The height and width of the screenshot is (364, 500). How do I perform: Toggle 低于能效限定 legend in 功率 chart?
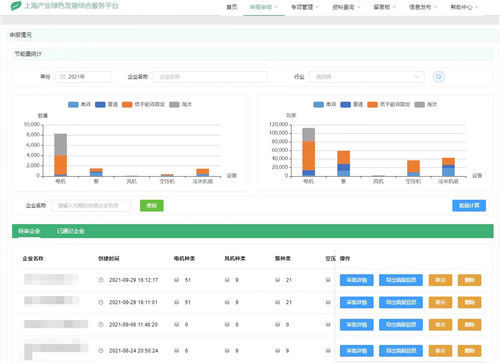pos(389,104)
